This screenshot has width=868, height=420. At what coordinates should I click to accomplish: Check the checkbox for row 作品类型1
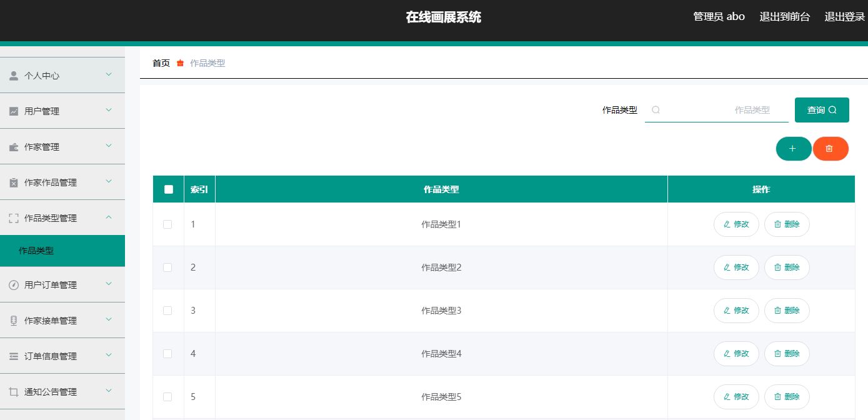tap(167, 224)
